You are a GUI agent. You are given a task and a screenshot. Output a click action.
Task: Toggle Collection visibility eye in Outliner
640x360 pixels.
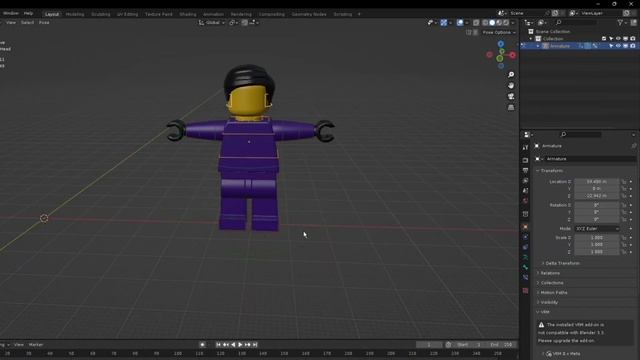[x=618, y=39]
